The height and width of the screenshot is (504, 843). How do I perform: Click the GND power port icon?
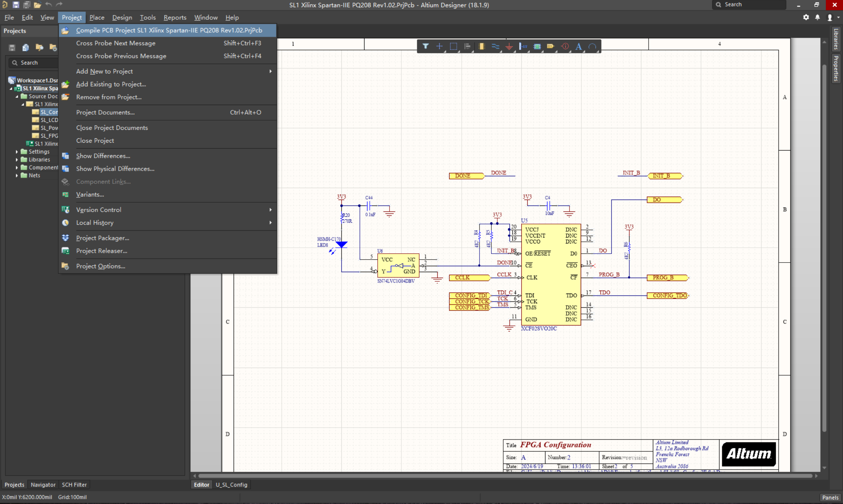click(x=509, y=46)
